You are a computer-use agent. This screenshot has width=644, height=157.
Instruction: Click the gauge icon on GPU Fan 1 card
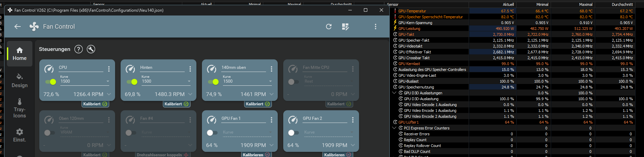pos(212,120)
